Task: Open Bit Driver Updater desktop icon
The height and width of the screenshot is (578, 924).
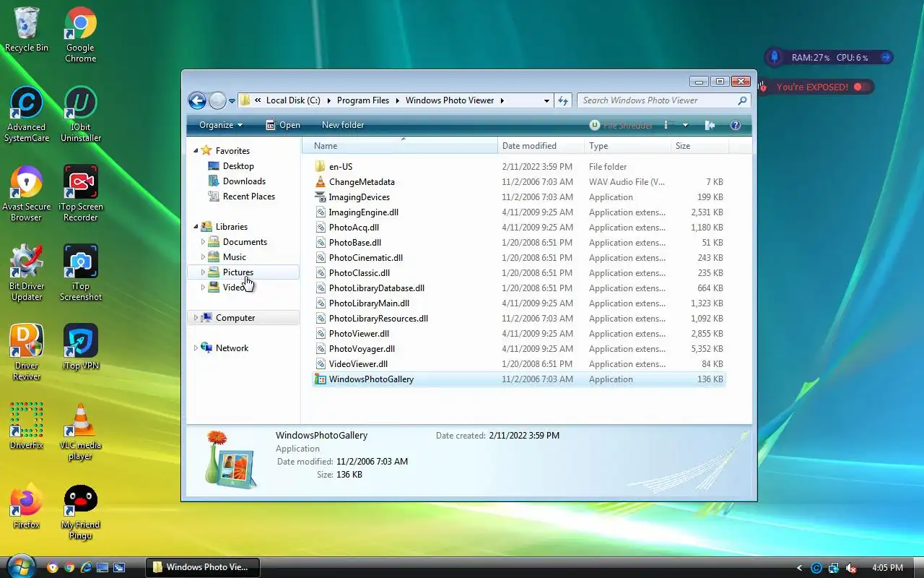Action: tap(26, 274)
